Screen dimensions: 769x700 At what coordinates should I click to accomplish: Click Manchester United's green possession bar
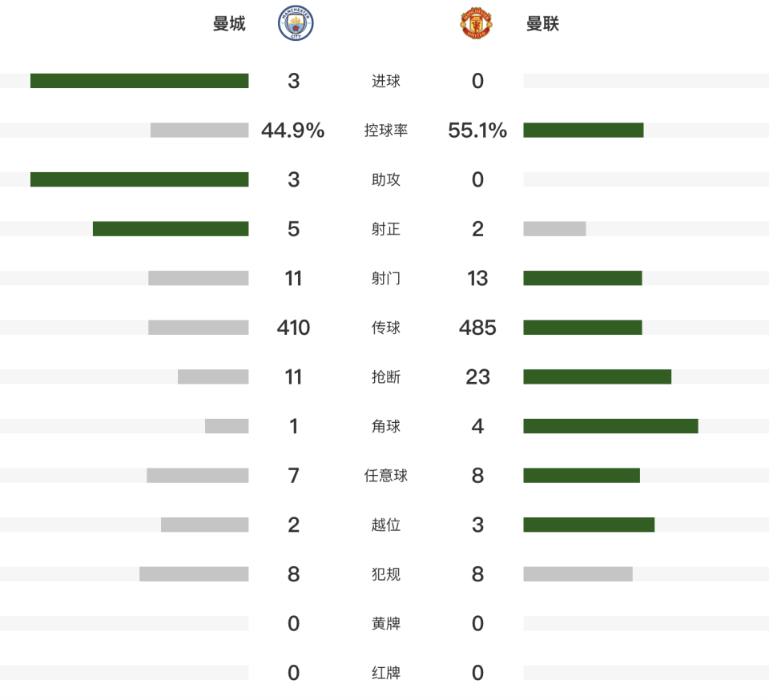[x=583, y=131]
